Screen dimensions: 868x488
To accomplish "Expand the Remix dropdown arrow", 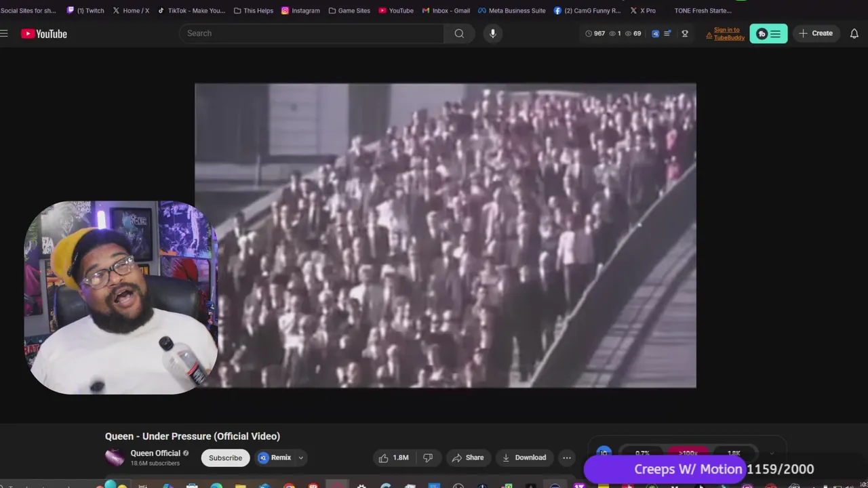I will click(300, 458).
